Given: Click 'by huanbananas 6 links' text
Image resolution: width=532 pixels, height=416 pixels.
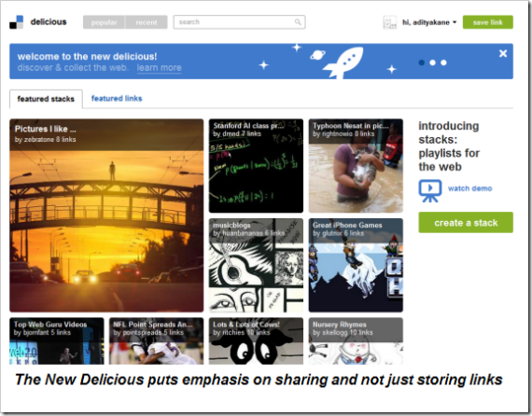Looking at the screenshot, I should click(x=248, y=233).
